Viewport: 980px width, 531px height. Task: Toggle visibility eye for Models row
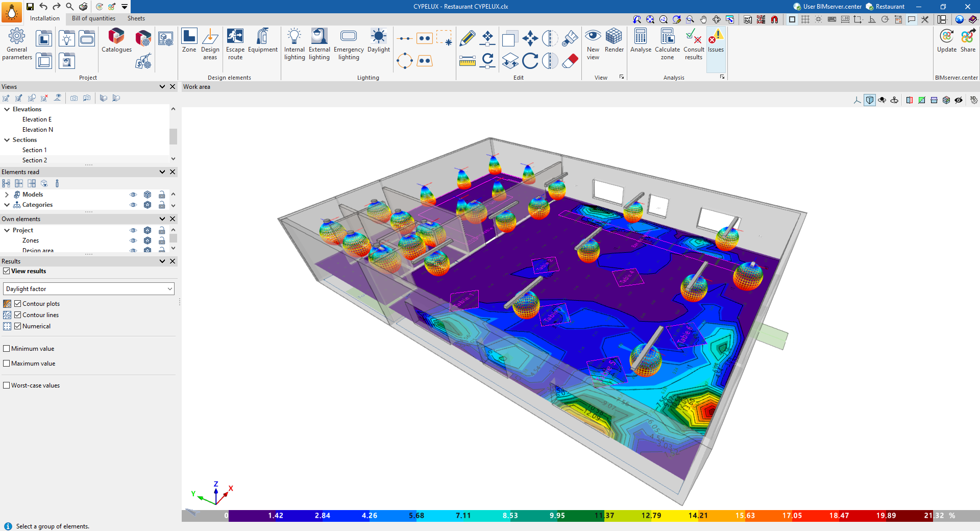click(133, 195)
